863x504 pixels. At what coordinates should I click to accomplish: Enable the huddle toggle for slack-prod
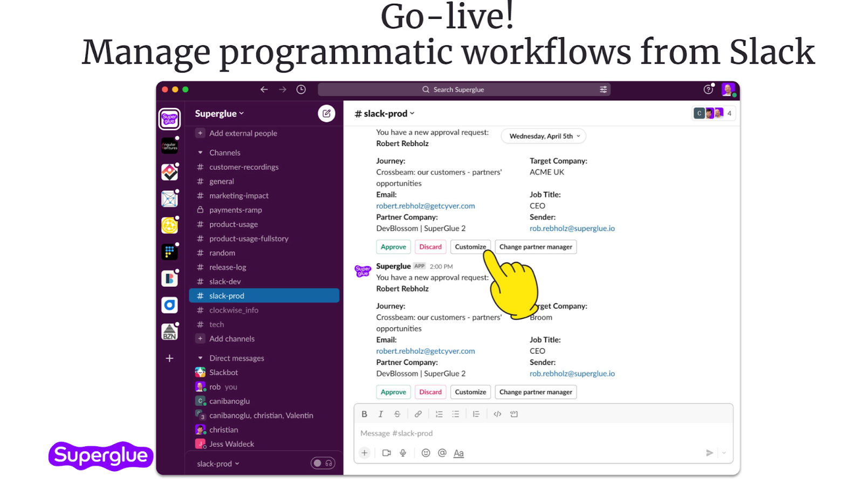[x=323, y=462]
